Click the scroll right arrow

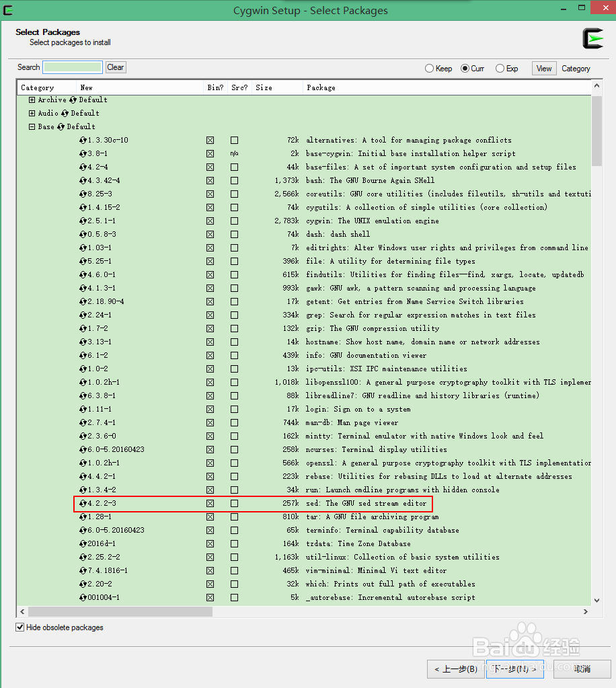pyautogui.click(x=586, y=611)
